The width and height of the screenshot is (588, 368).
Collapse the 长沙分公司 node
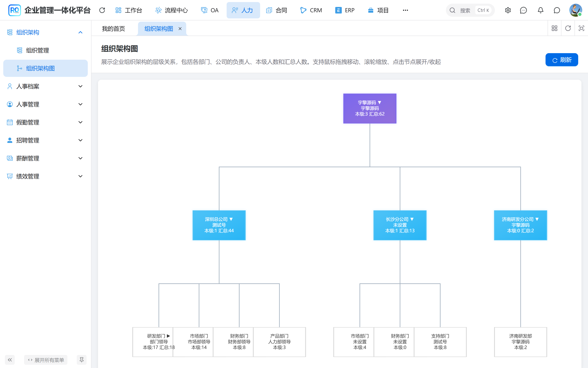pos(400,225)
